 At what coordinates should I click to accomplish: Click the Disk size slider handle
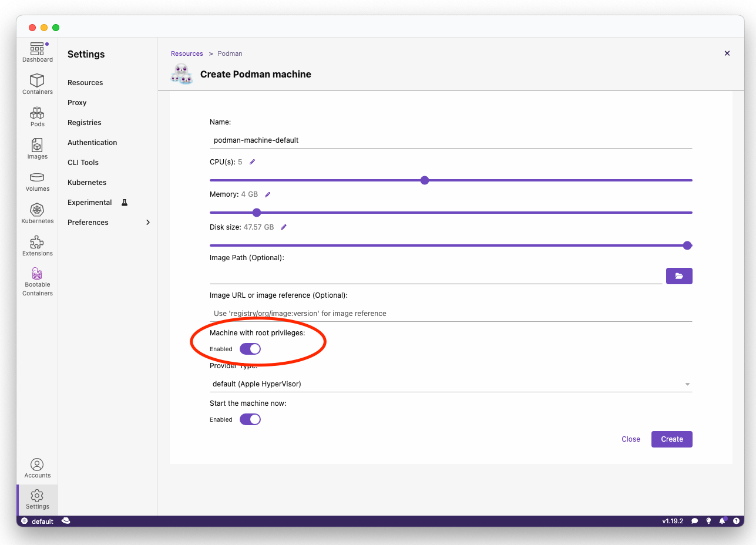pyautogui.click(x=687, y=245)
